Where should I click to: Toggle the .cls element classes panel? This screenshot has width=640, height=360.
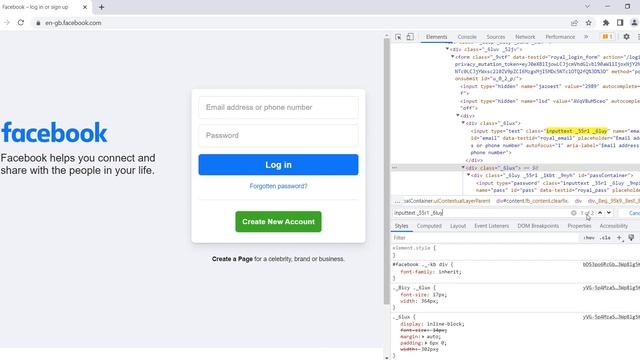click(605, 238)
